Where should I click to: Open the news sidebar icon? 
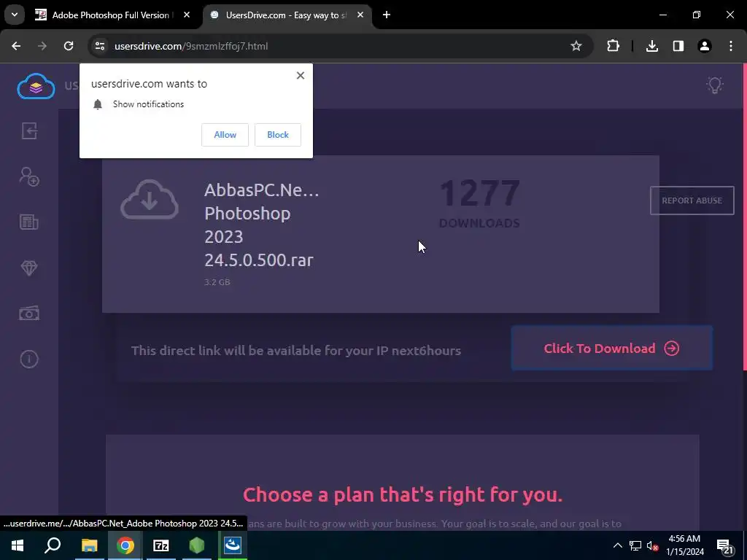[x=29, y=222]
